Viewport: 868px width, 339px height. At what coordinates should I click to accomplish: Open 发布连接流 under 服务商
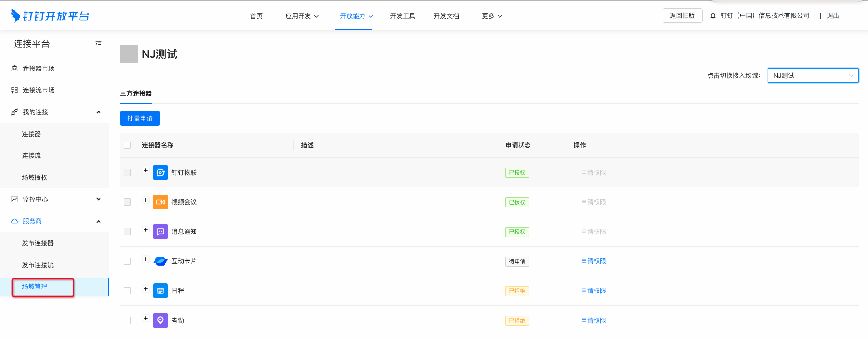click(38, 265)
